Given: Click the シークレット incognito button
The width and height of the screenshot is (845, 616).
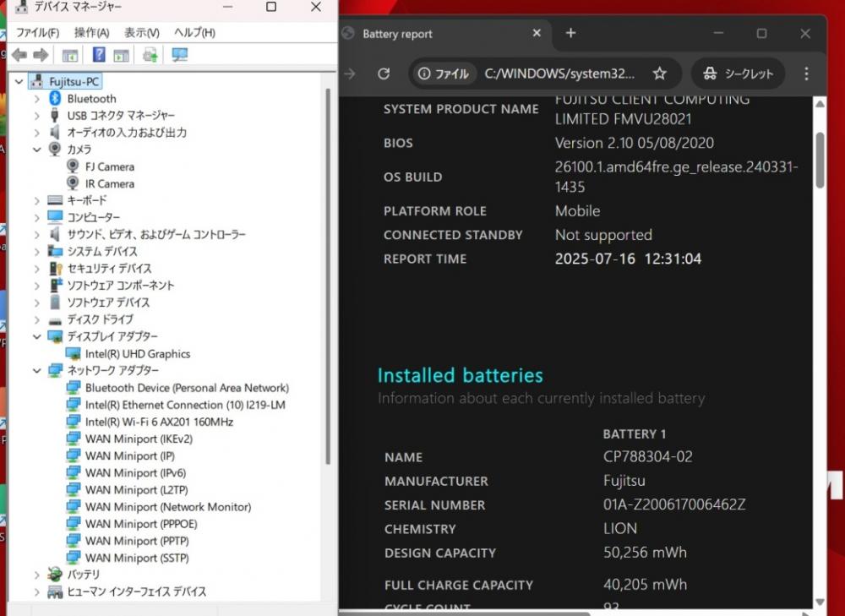Looking at the screenshot, I should 739,74.
